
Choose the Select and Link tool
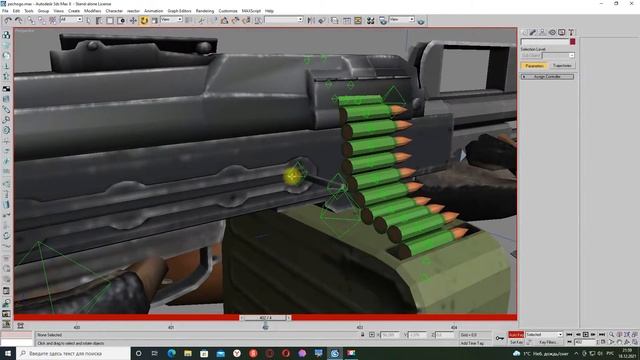point(31,20)
